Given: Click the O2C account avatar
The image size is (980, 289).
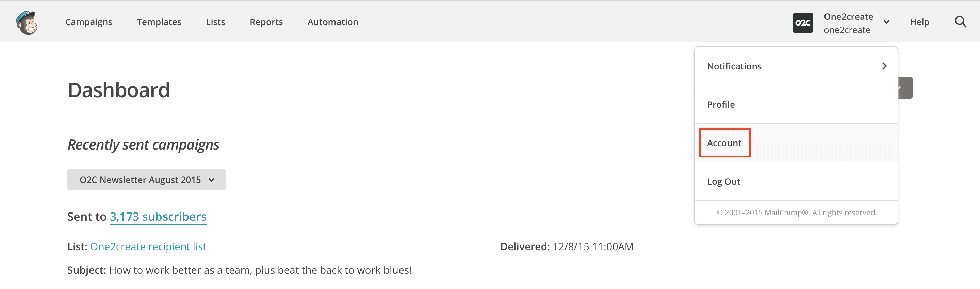Looking at the screenshot, I should tap(803, 23).
